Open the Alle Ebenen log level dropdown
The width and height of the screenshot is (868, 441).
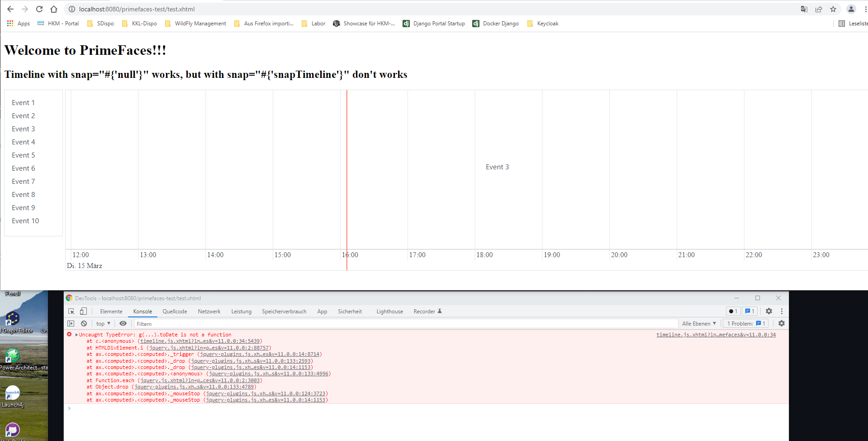(x=698, y=323)
